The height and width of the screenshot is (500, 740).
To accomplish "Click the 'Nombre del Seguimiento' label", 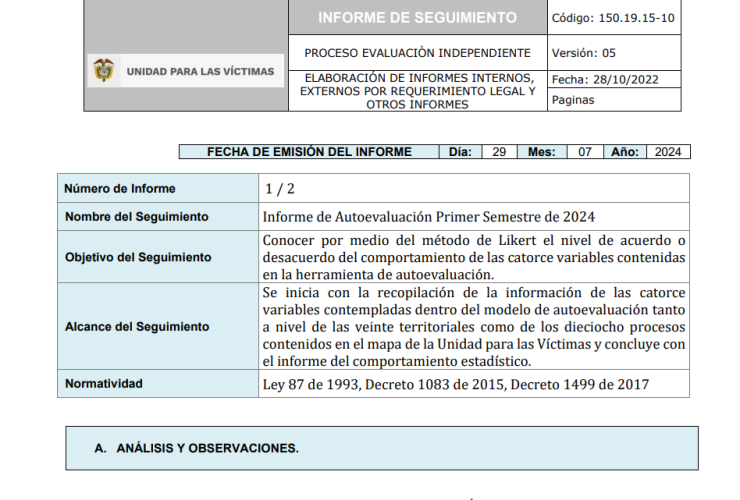I will click(137, 217).
